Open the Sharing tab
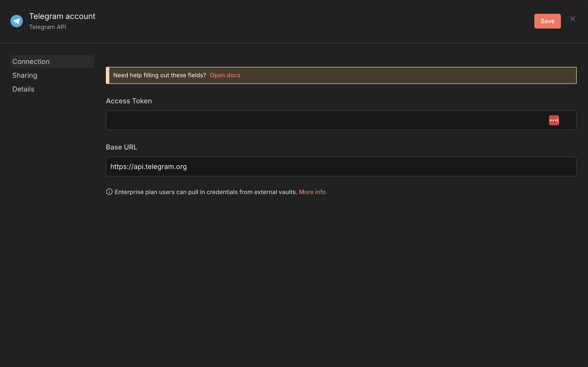This screenshot has height=367, width=588. (25, 75)
